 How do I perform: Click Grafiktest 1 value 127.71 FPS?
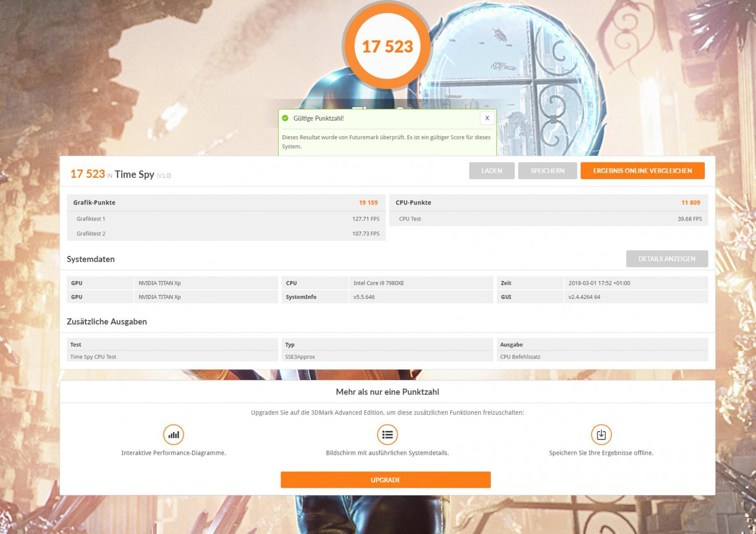pyautogui.click(x=366, y=219)
